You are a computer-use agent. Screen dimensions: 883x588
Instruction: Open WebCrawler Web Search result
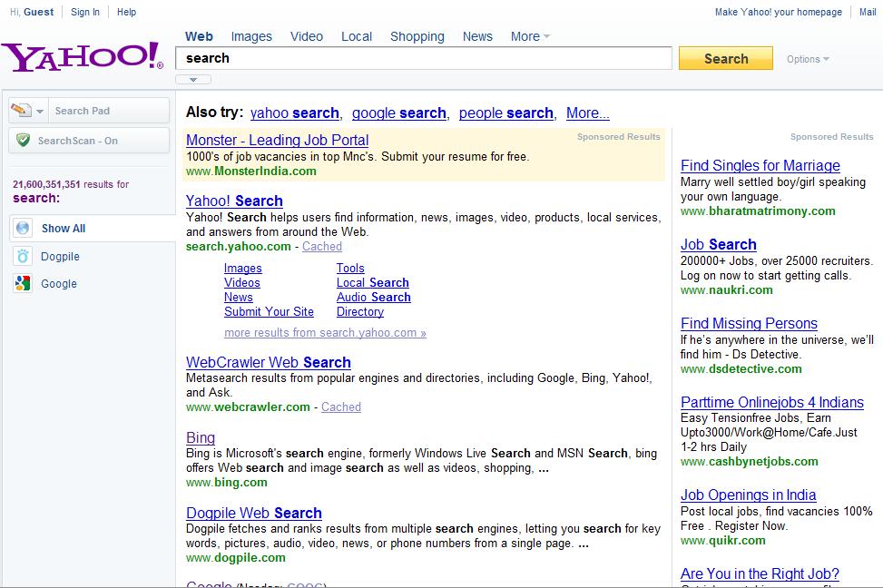pos(268,362)
